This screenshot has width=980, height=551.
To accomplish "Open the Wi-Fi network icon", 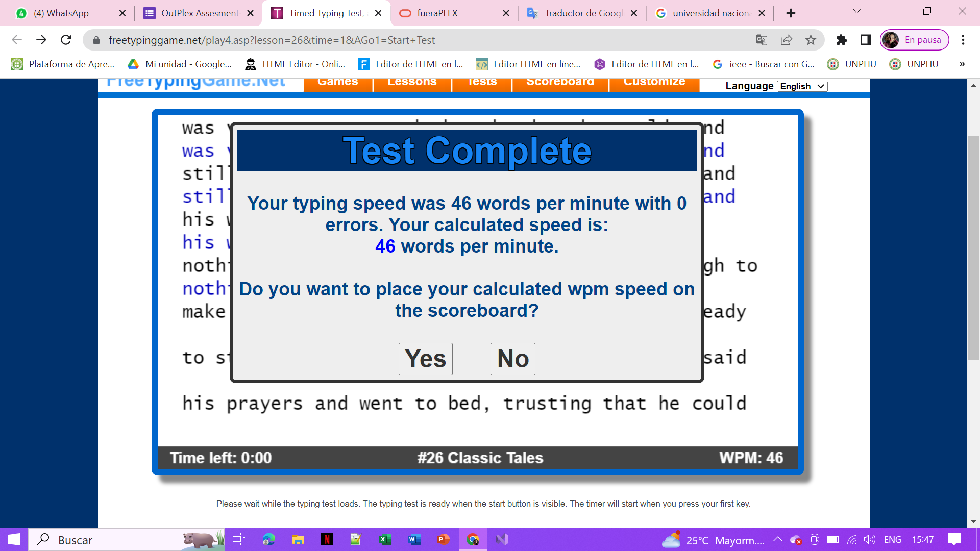I will coord(852,539).
